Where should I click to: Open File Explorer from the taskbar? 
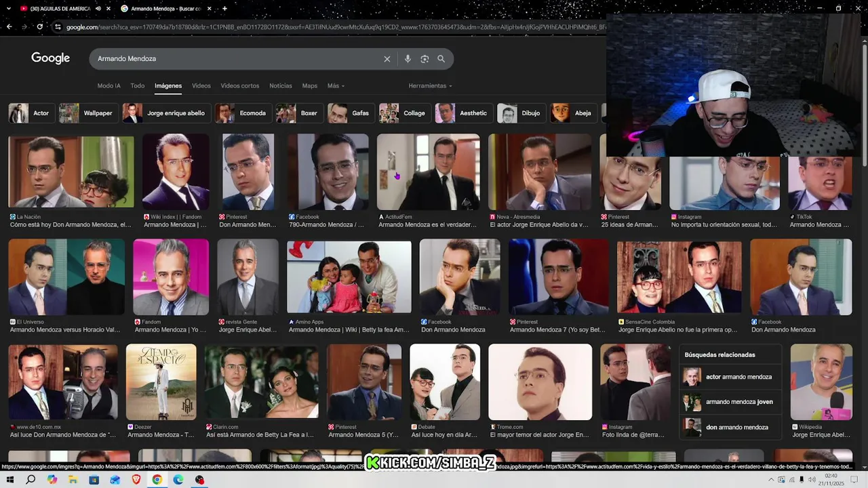(73, 480)
